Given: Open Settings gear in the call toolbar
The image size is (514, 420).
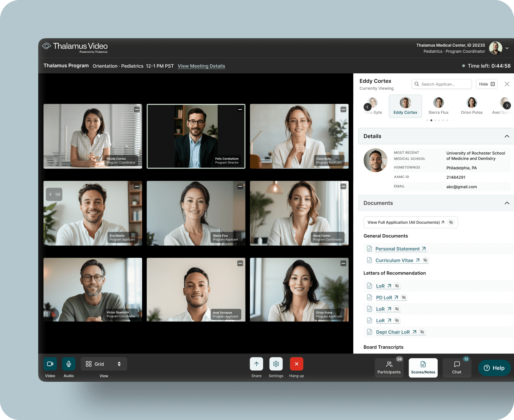Looking at the screenshot, I should coord(276,364).
